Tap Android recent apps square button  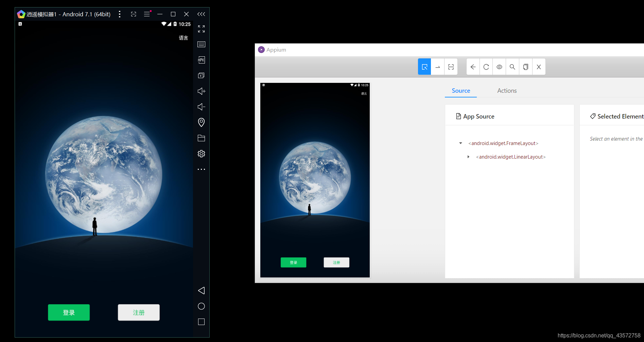pyautogui.click(x=201, y=322)
